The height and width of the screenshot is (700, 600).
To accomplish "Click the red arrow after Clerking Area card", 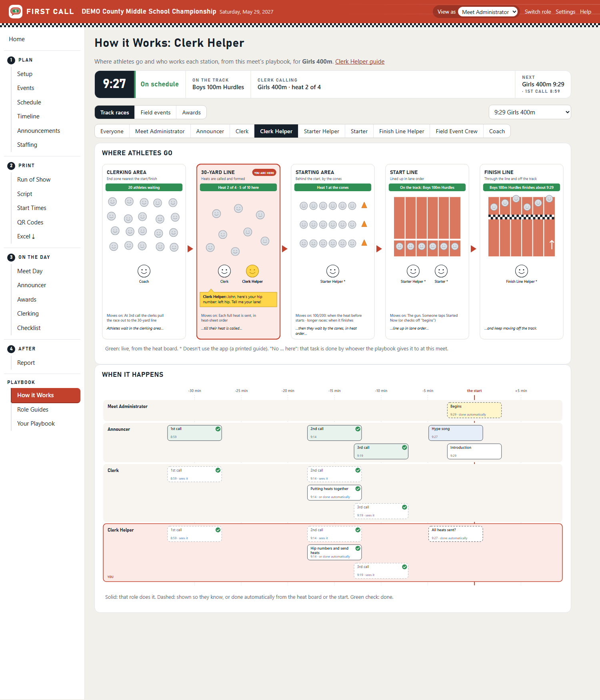I will click(x=190, y=249).
